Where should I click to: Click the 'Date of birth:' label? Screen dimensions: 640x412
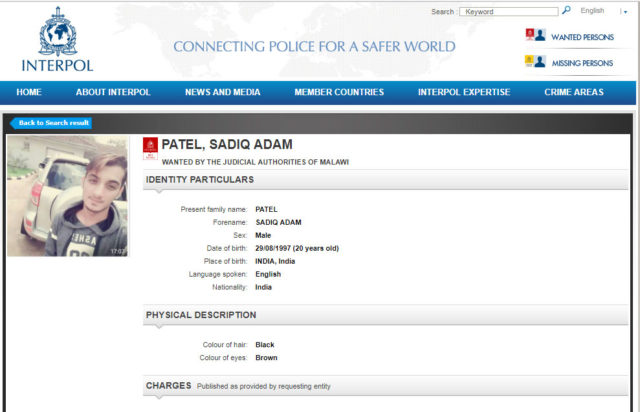point(227,248)
